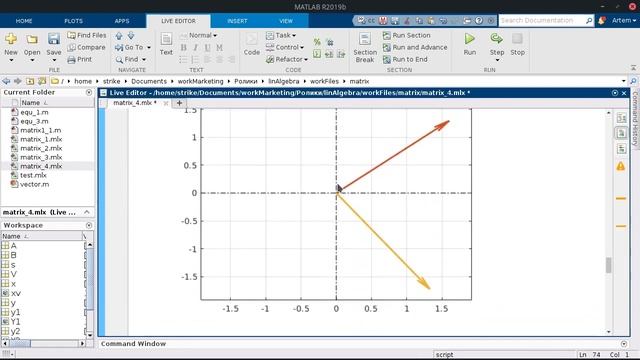
Task: Toggle italic text formatting
Action: pyautogui.click(x=196, y=47)
